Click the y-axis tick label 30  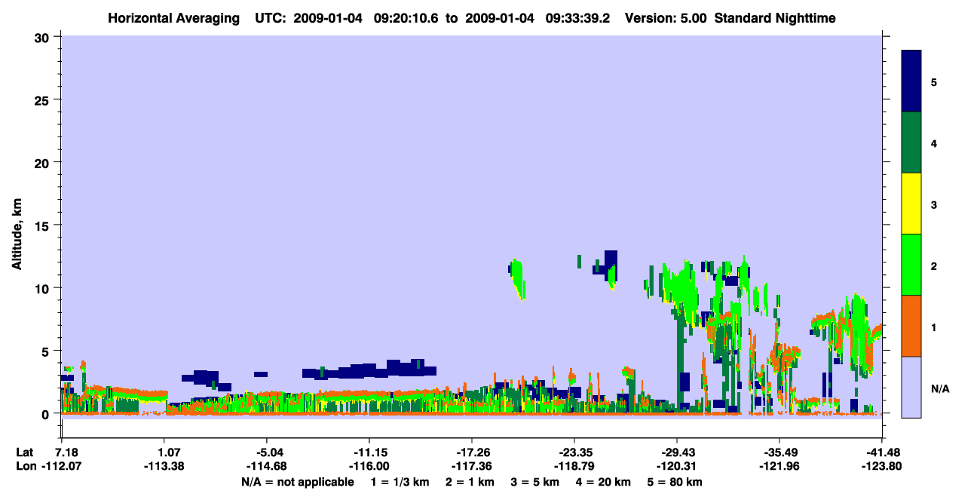coord(43,37)
